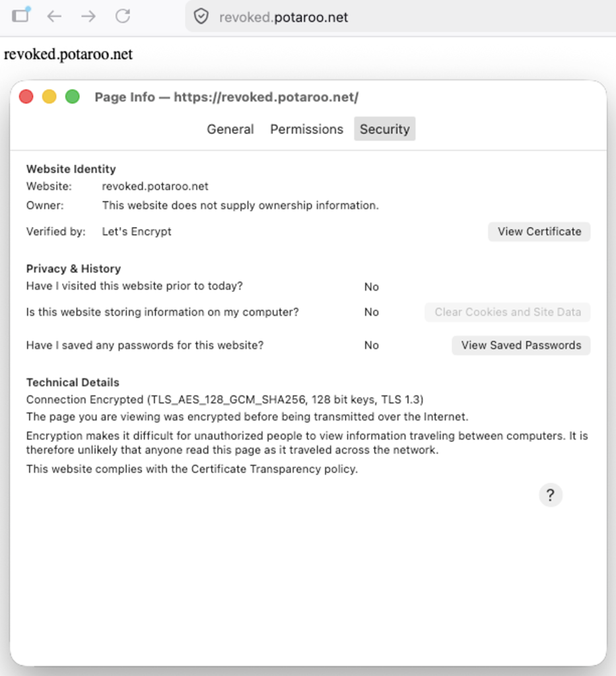The image size is (616, 676).
Task: Click Clear Cookies and Site Data
Action: (x=507, y=312)
